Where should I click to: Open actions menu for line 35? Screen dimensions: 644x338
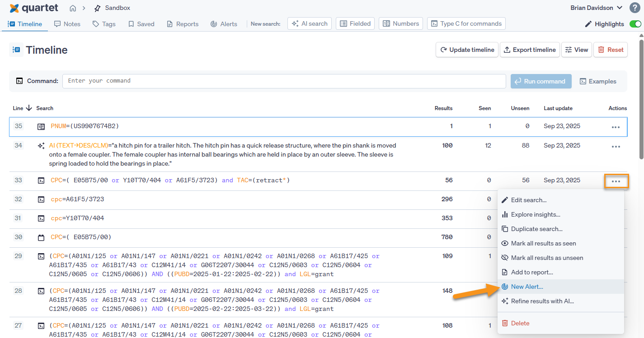(x=615, y=127)
